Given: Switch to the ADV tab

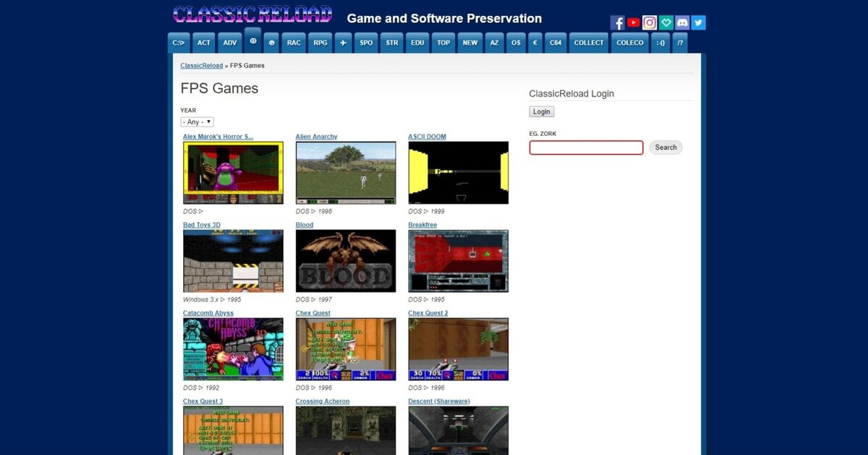Looking at the screenshot, I should [x=230, y=43].
